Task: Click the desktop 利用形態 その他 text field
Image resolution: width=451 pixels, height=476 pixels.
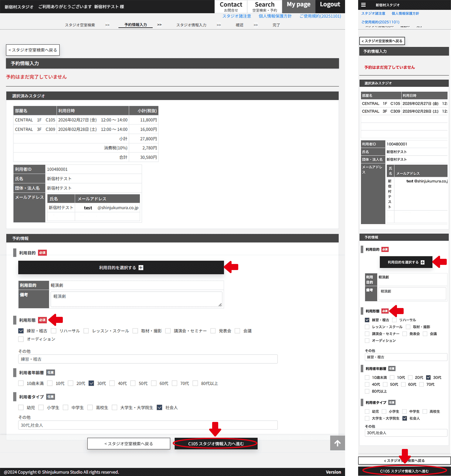Action: (x=148, y=359)
